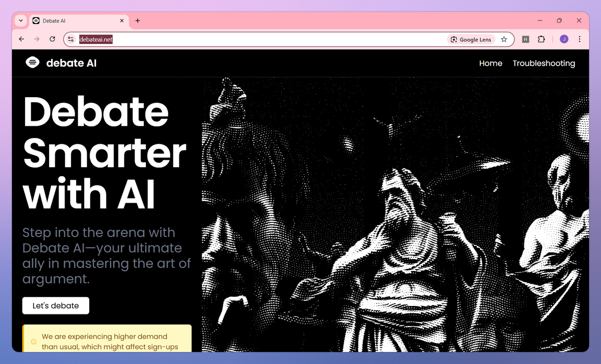
Task: Click the warning icon in yellow notice
Action: pyautogui.click(x=34, y=342)
